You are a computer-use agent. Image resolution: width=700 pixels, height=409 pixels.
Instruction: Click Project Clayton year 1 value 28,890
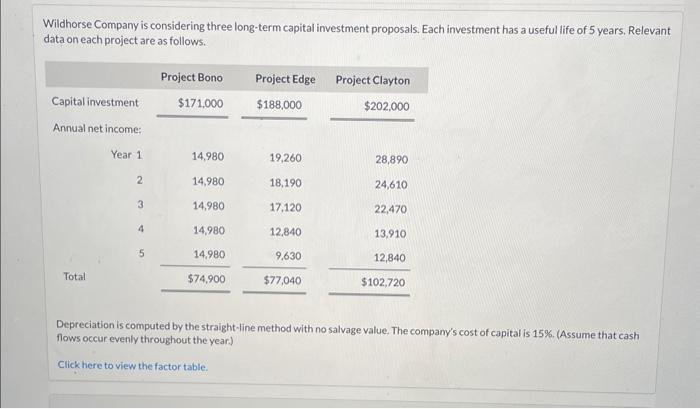tap(392, 159)
